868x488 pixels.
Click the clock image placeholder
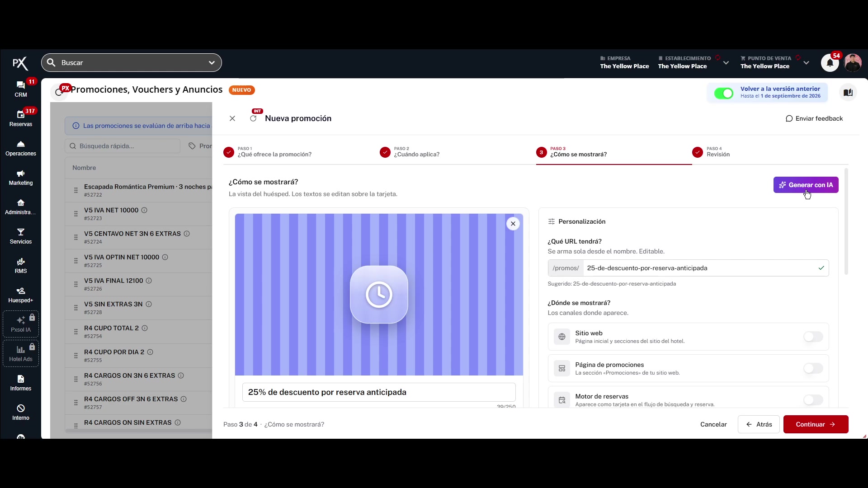click(379, 295)
